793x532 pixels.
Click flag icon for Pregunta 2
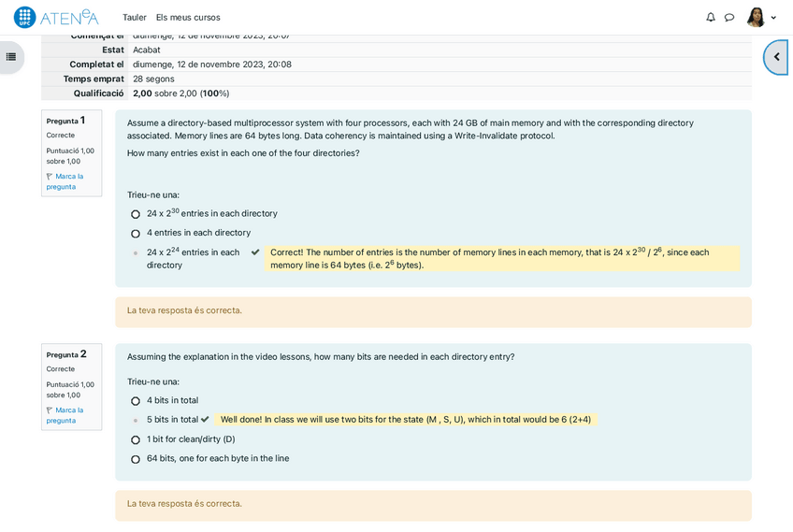(x=50, y=410)
